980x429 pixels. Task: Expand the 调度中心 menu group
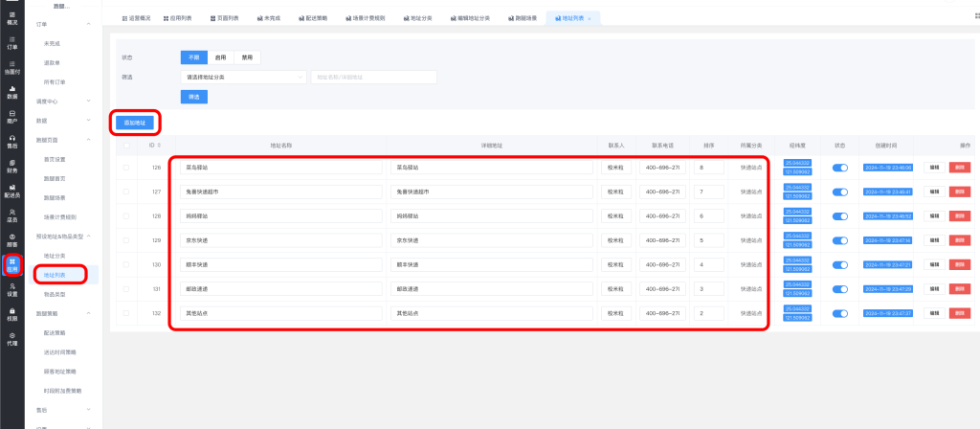tap(89, 102)
